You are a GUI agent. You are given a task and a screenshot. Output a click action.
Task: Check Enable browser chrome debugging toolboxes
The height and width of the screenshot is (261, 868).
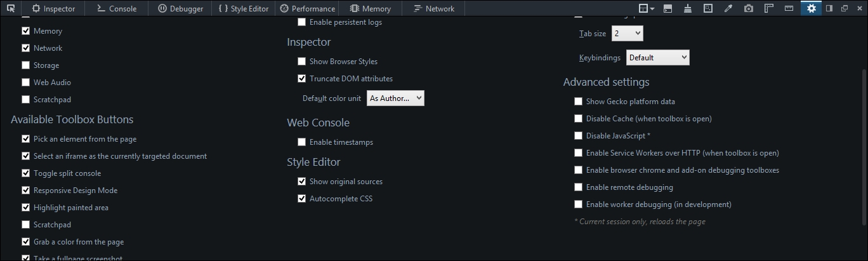(578, 170)
